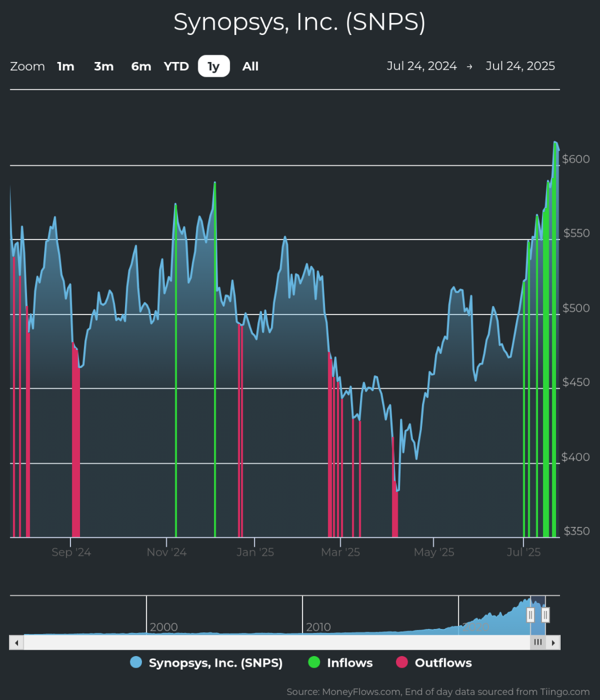
Task: Click the $600 axis label
Action: coord(576,159)
